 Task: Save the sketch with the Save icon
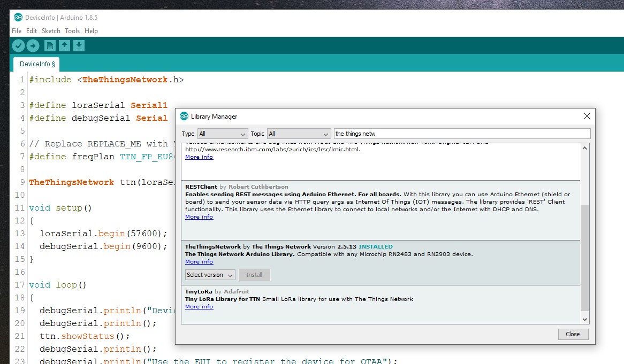(79, 45)
